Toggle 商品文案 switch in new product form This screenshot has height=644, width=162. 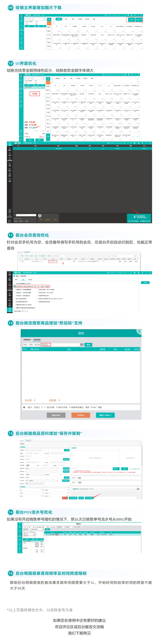pyautogui.click(x=137, y=489)
